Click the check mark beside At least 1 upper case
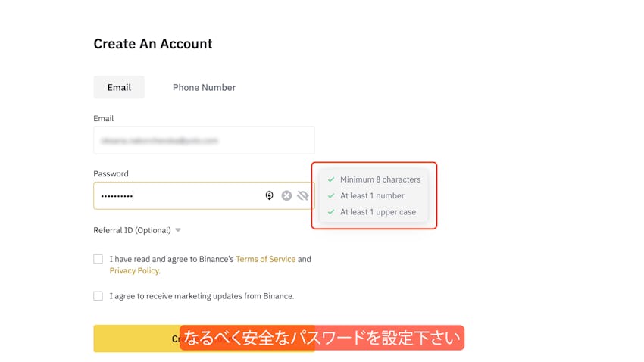 click(x=331, y=212)
